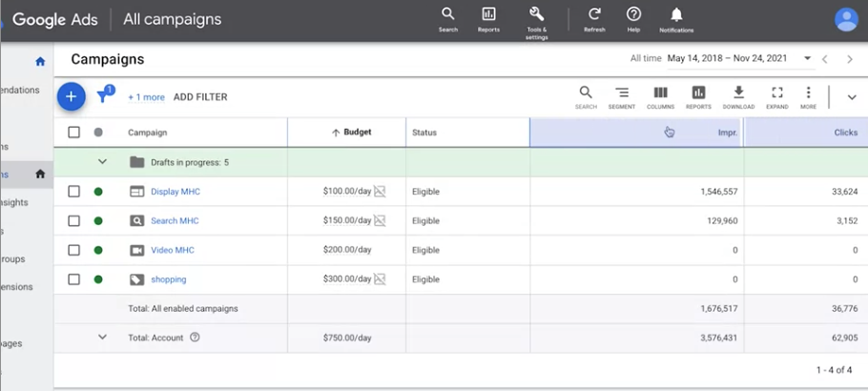Image resolution: width=868 pixels, height=391 pixels.
Task: Expand the Drafts in progress row chevron
Action: pos(102,162)
